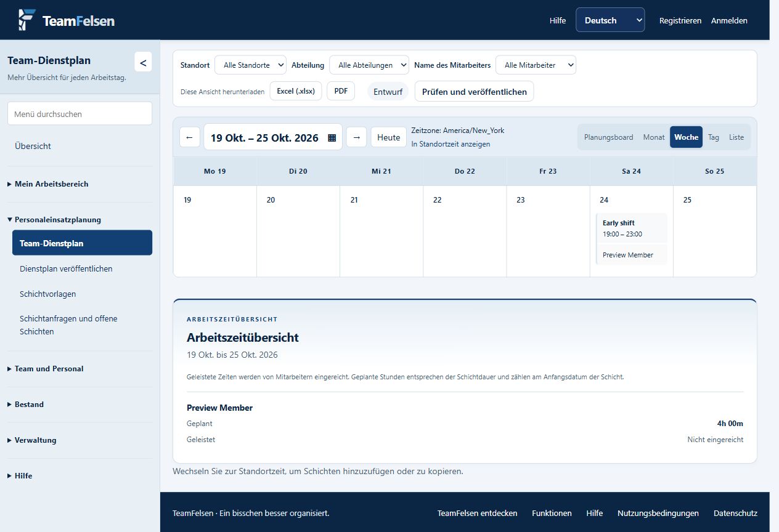Open Hilfe in the top navigation

(x=558, y=20)
